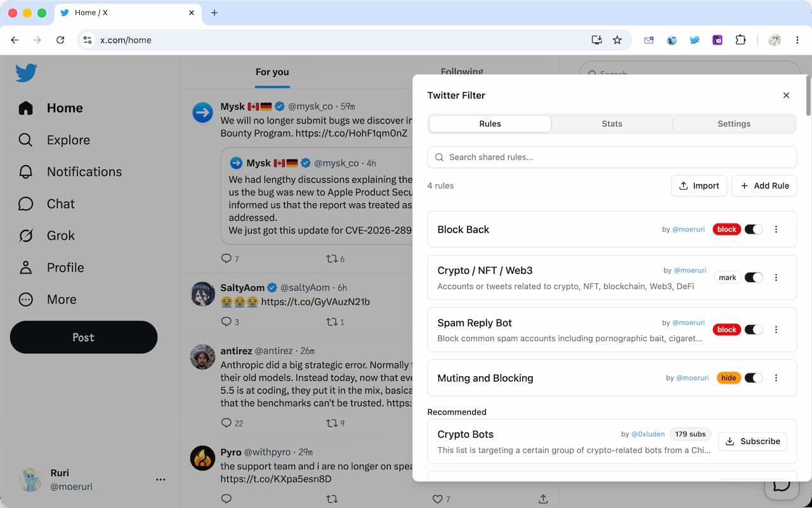
Task: Open the @moeruri link on Block Back
Action: click(689, 229)
